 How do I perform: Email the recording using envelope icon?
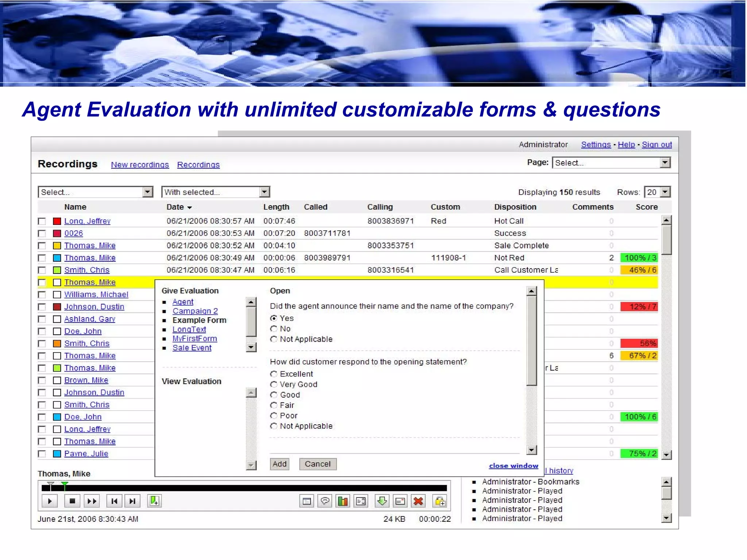400,501
